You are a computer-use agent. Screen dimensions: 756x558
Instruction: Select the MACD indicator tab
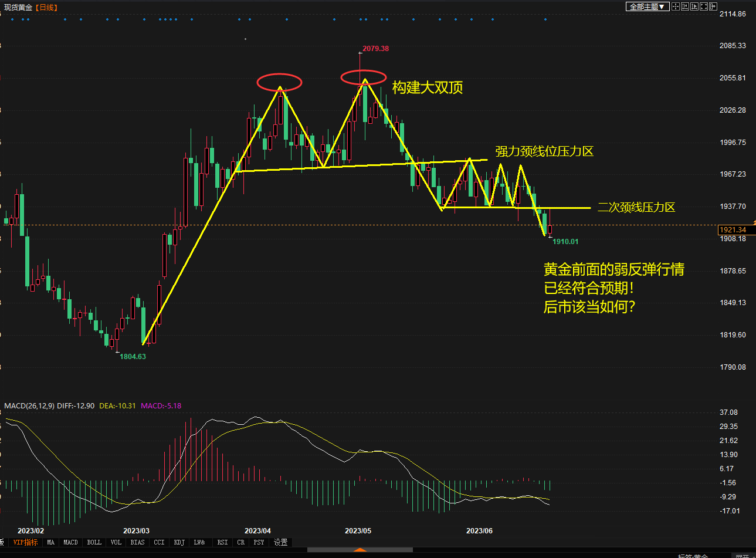click(70, 543)
